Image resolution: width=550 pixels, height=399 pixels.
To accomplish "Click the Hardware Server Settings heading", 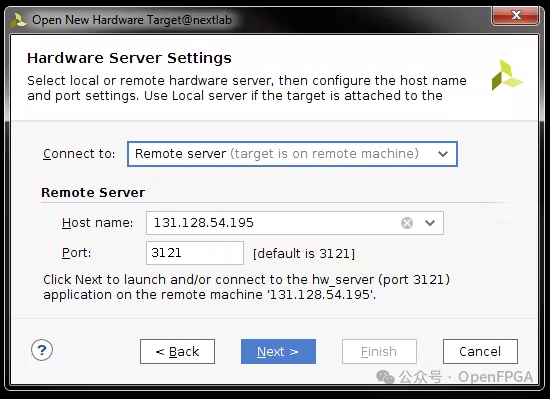I will tap(129, 58).
